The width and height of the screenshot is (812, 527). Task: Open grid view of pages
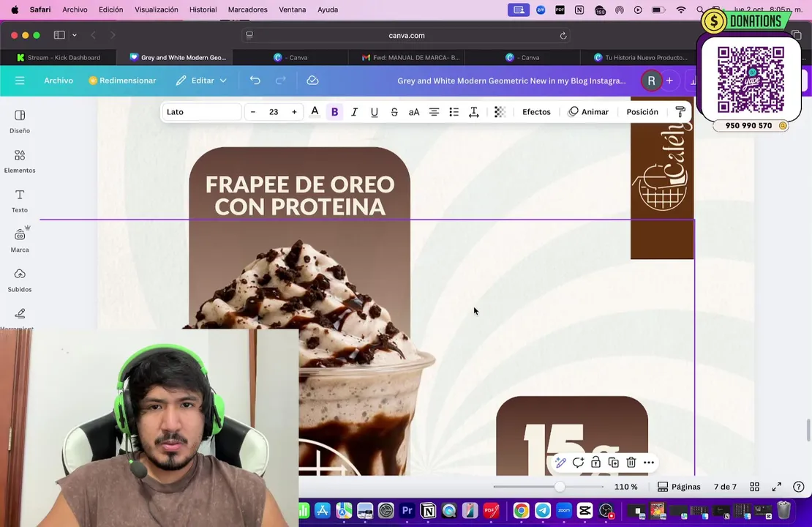(x=754, y=487)
